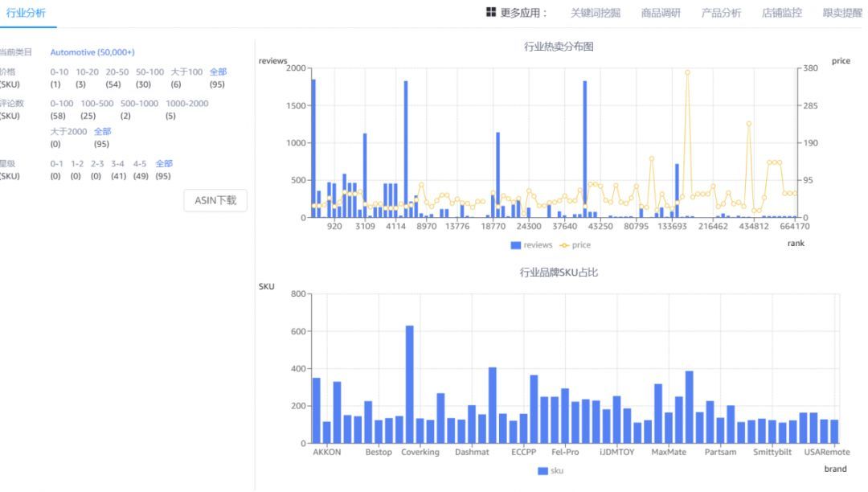Filter star rating 1-2
This screenshot has width=868, height=492.
pyautogui.click(x=77, y=164)
